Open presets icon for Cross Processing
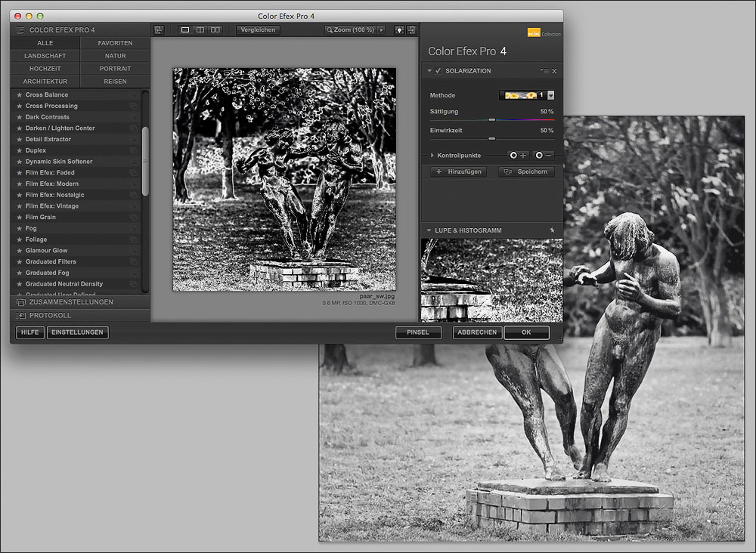The image size is (756, 553). coord(134,106)
